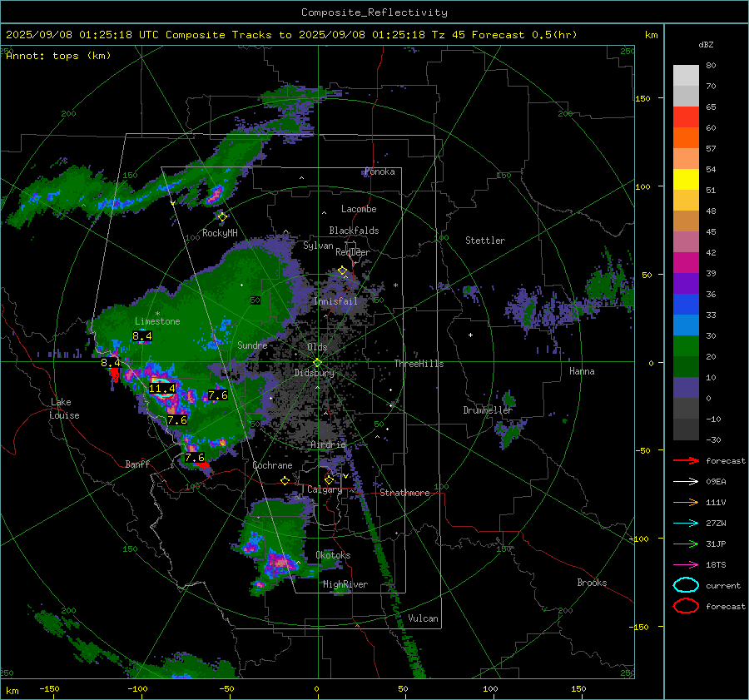Click the Lake Louise label
This screenshot has width=749, height=700.
pos(64,409)
